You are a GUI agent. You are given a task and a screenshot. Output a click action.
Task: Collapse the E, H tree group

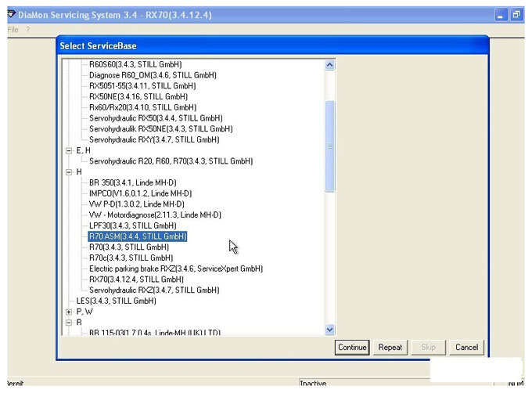click(69, 150)
